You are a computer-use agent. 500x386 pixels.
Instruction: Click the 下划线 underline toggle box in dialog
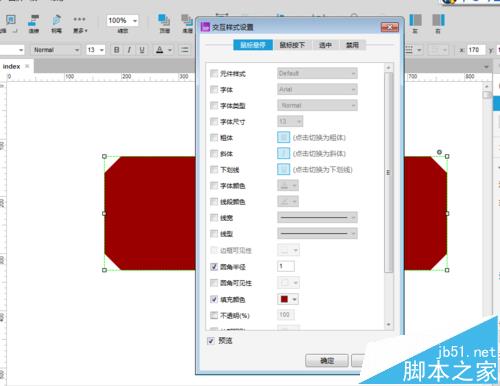click(283, 169)
